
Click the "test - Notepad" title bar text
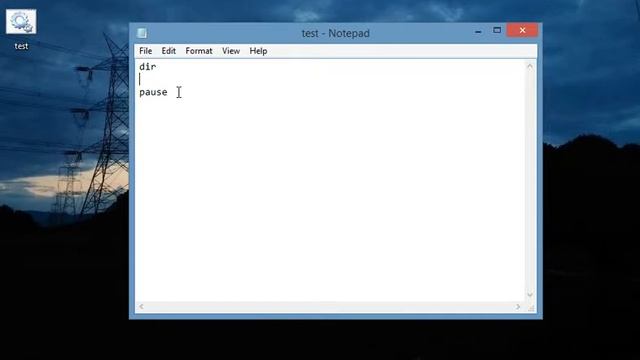pyautogui.click(x=336, y=33)
